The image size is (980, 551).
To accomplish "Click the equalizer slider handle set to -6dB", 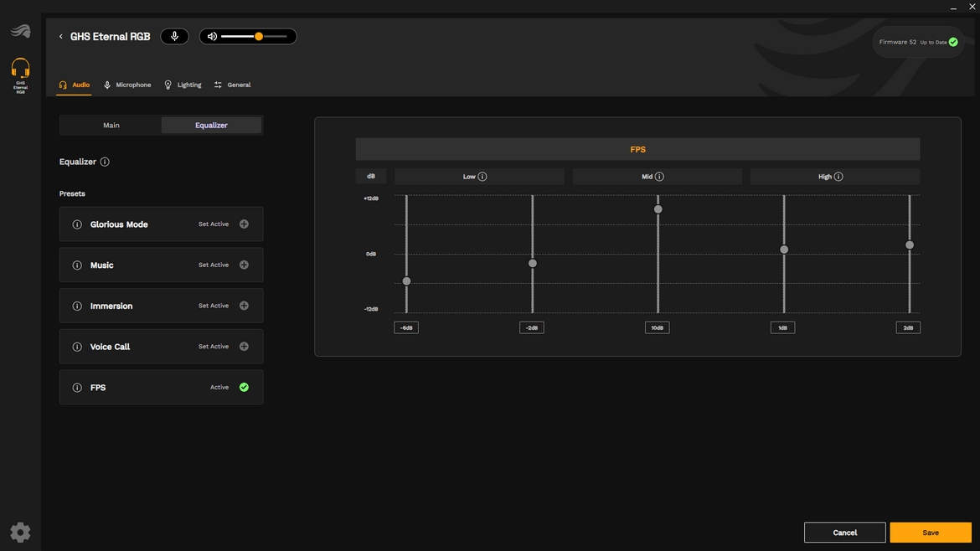I will tap(407, 281).
